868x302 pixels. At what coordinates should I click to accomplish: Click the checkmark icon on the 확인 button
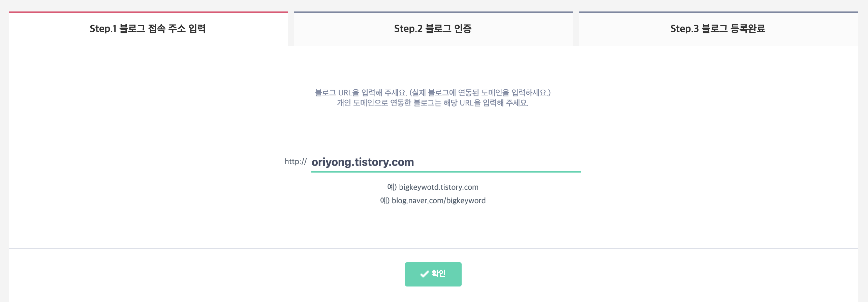click(x=425, y=274)
